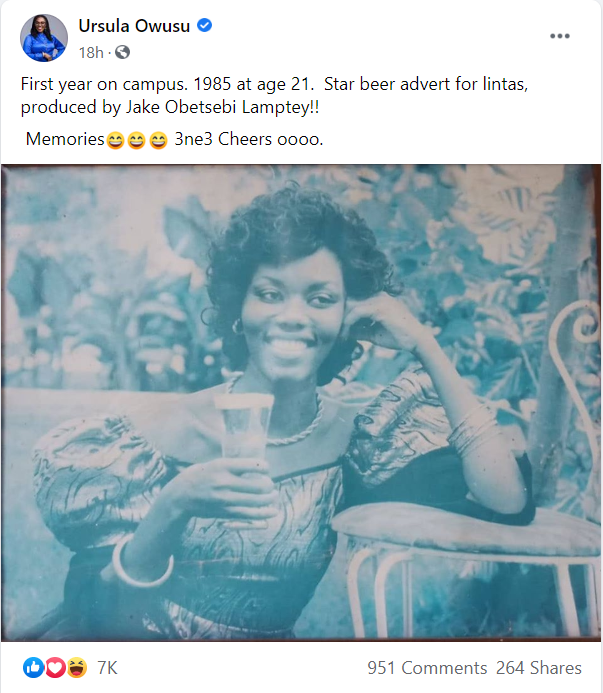603x693 pixels.
Task: Click the '3ne3 Cheers oooo' text
Action: coord(249,139)
